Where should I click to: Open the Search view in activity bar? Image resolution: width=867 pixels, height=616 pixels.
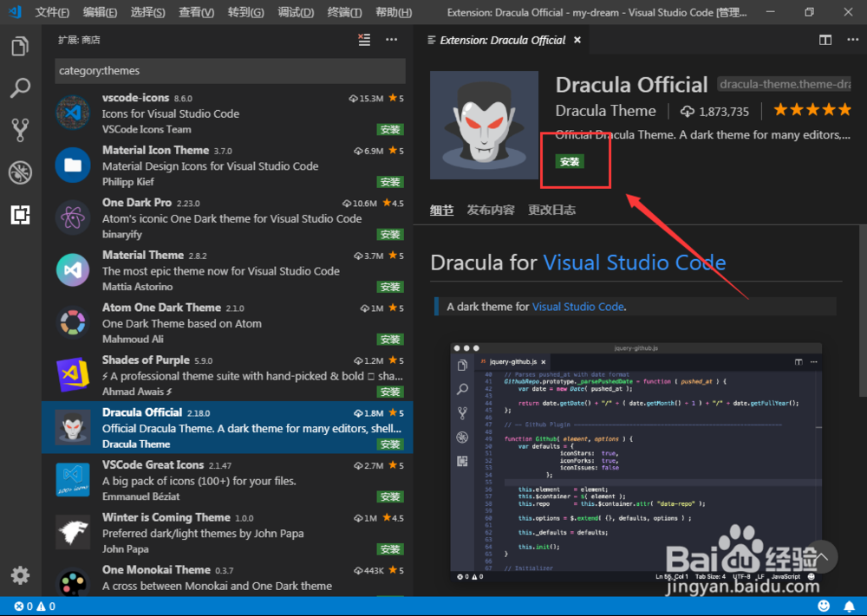(x=20, y=88)
